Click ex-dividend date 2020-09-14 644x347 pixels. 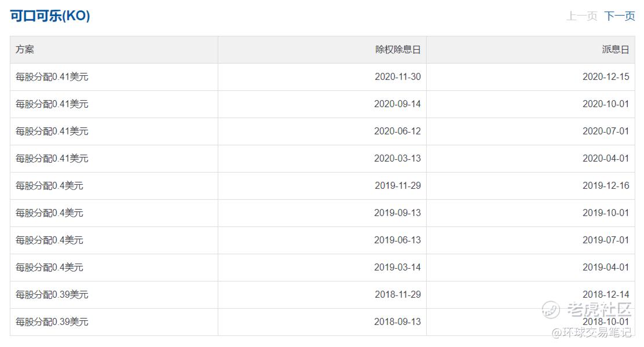[x=397, y=104]
